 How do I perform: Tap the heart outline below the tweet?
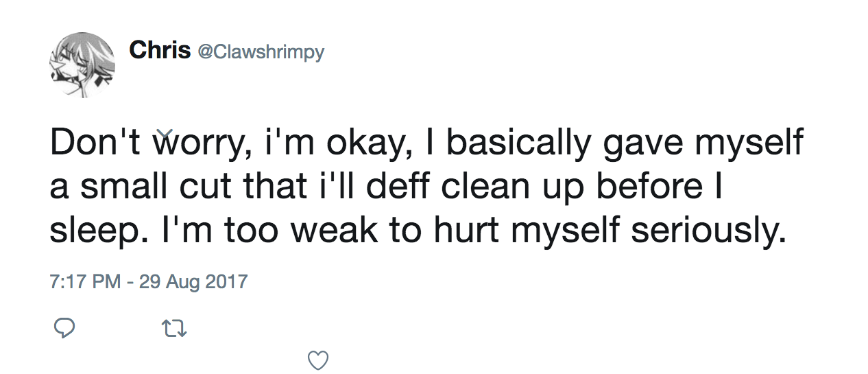click(x=318, y=360)
